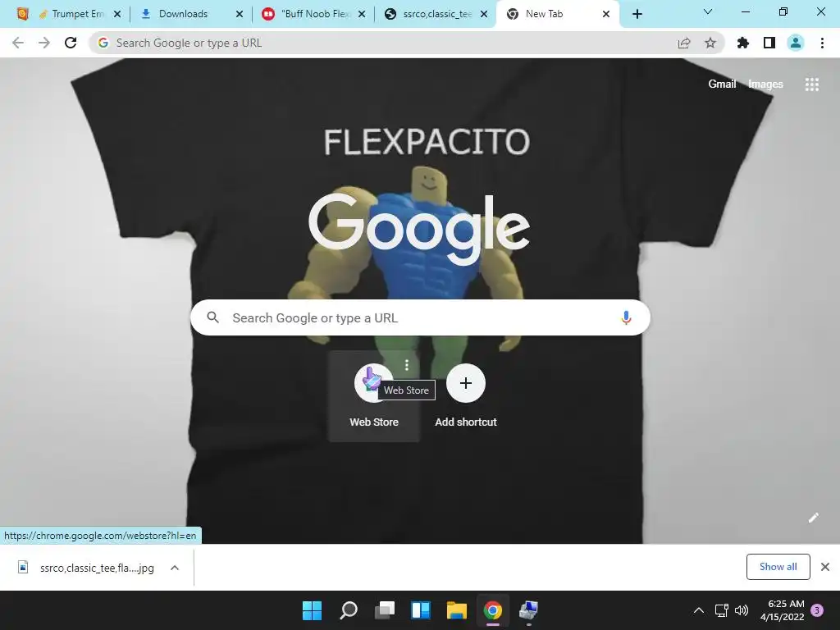Image resolution: width=840 pixels, height=630 pixels.
Task: Open the volume speaker tray icon
Action: (742, 610)
